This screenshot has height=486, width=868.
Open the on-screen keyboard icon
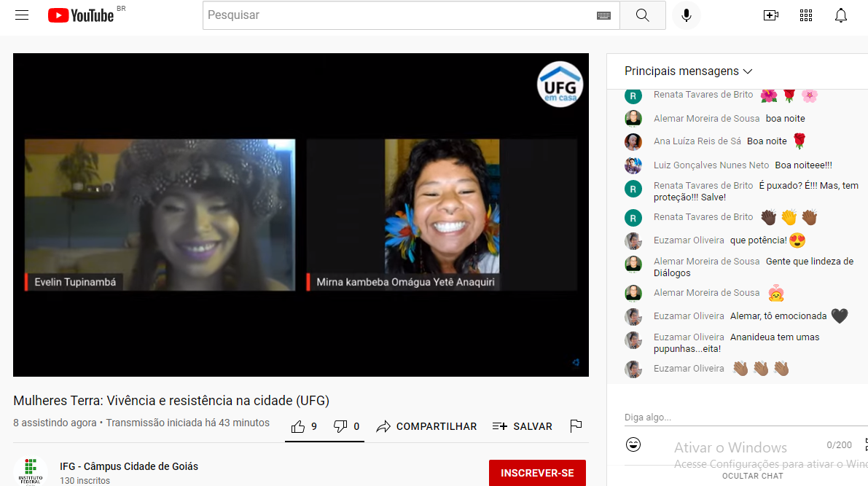tap(603, 15)
